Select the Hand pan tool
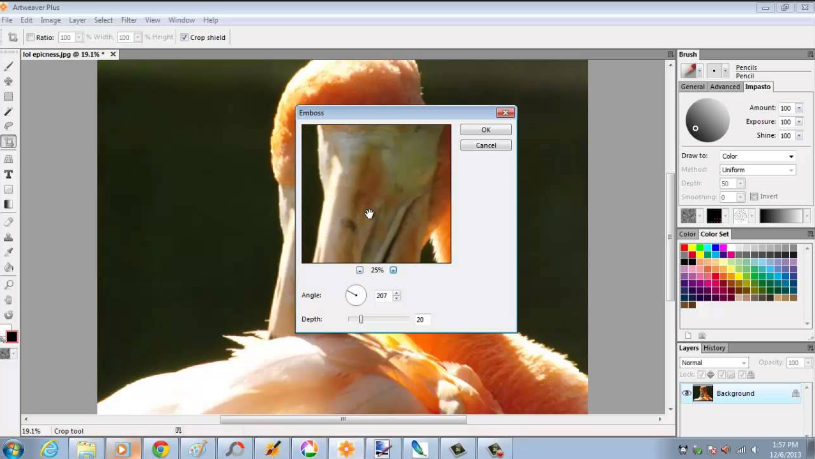 tap(9, 300)
